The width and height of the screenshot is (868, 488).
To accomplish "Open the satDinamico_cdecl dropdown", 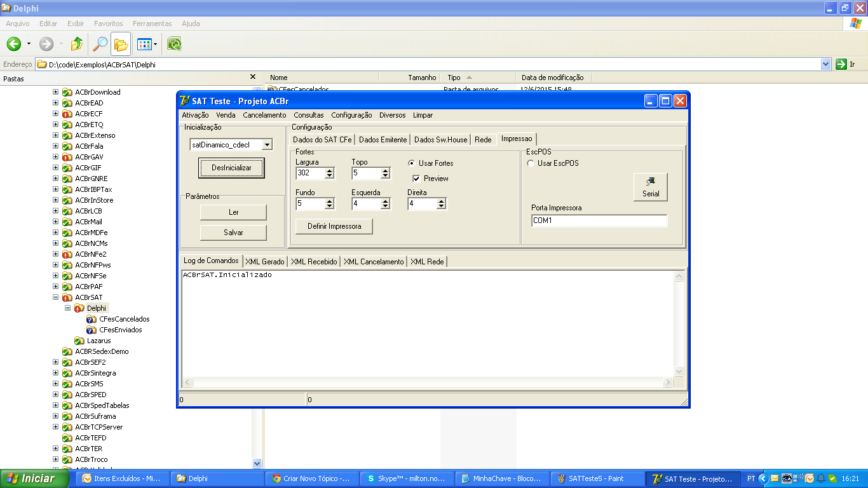I will point(267,145).
